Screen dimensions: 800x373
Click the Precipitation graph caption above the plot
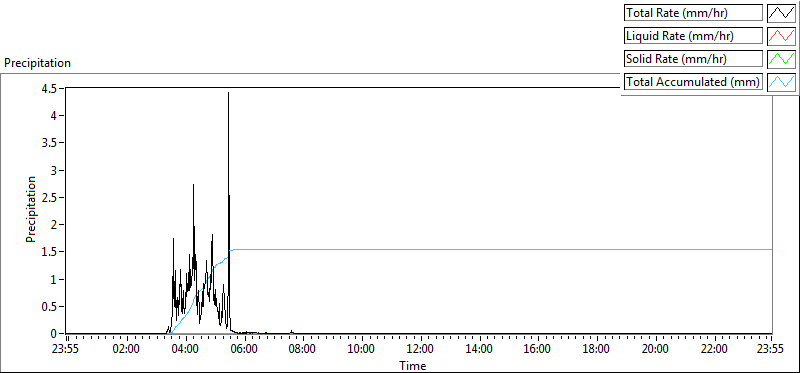coord(37,63)
